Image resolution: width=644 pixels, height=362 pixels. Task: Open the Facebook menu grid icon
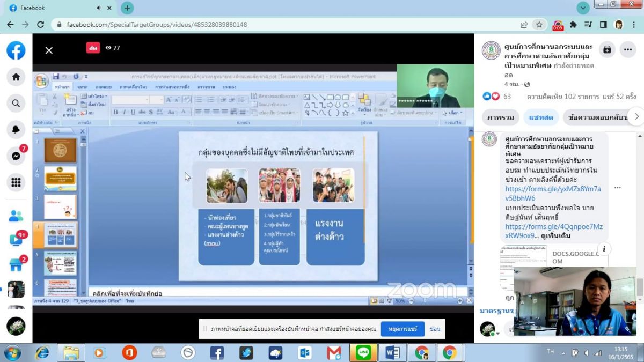[x=16, y=182]
